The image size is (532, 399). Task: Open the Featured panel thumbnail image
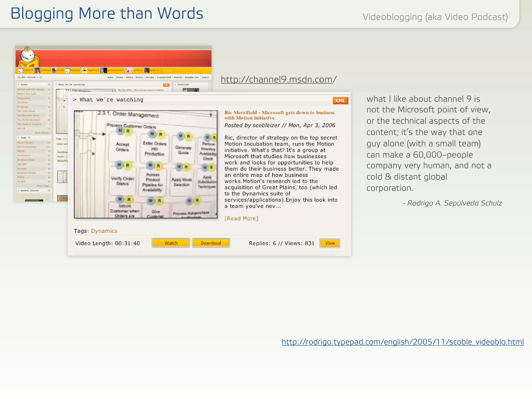pyautogui.click(x=191, y=90)
